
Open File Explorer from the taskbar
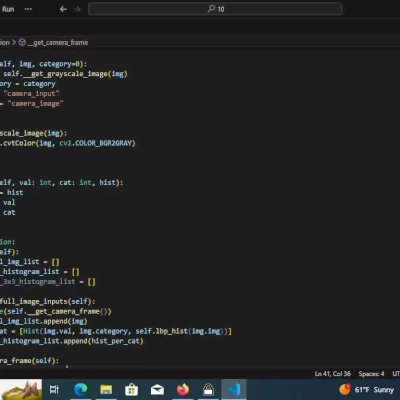coord(106,389)
